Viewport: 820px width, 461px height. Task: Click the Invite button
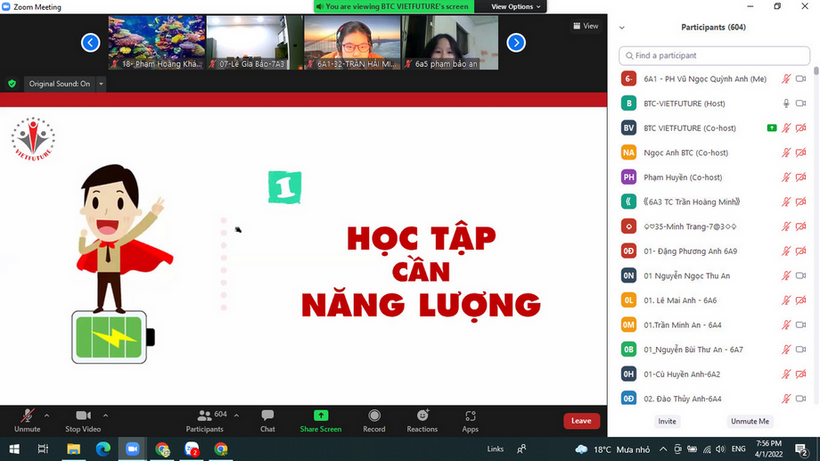(x=666, y=421)
